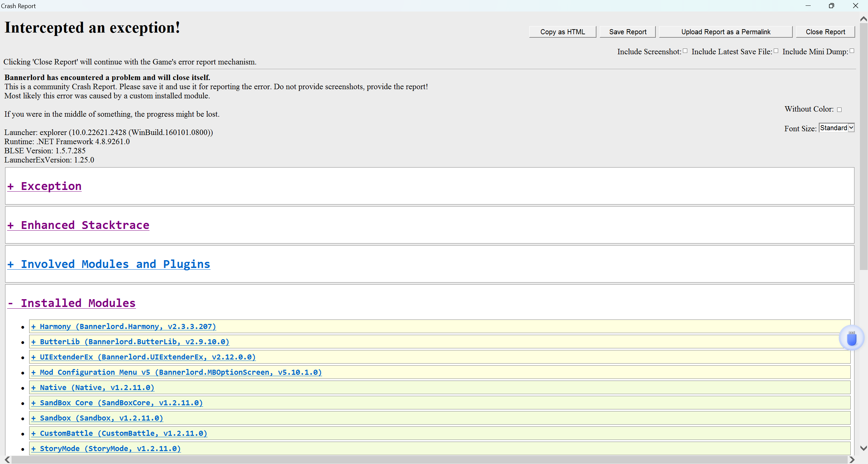Image resolution: width=868 pixels, height=464 pixels.
Task: Collapse the Installed Modules section
Action: (x=72, y=303)
